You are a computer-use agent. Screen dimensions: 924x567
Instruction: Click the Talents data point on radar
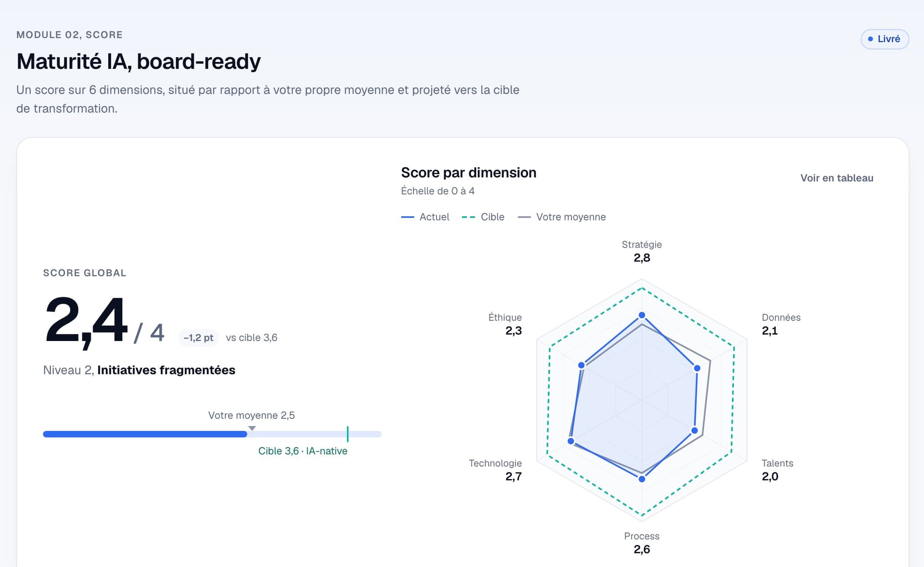click(694, 430)
